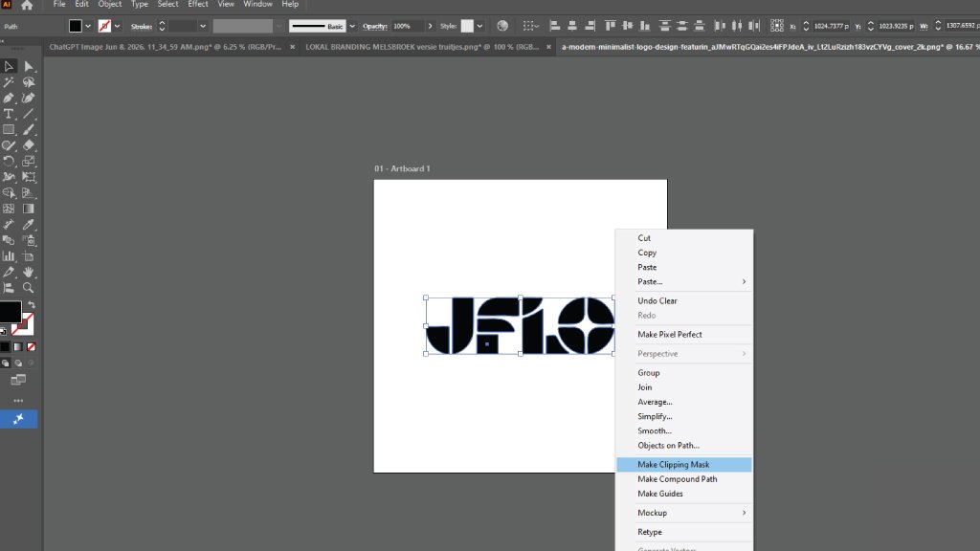Open the Object menu
The image size is (980, 551).
(110, 5)
